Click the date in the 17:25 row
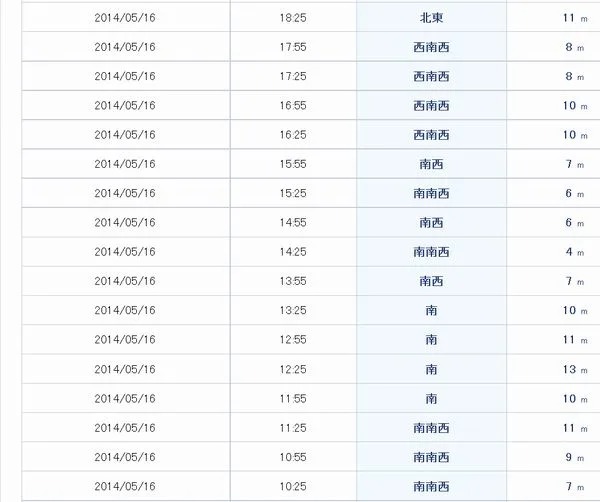 (x=125, y=76)
